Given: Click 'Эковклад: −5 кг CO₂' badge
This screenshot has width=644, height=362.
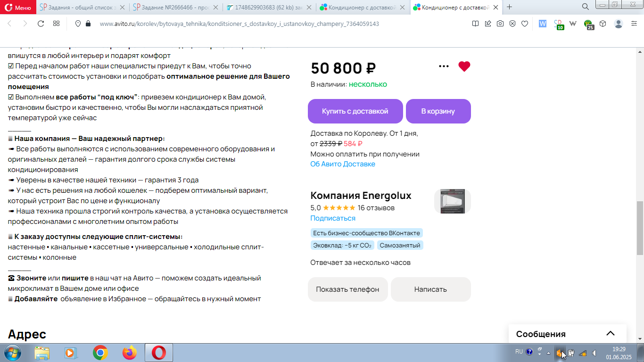Looking at the screenshot, I should coord(342,245).
